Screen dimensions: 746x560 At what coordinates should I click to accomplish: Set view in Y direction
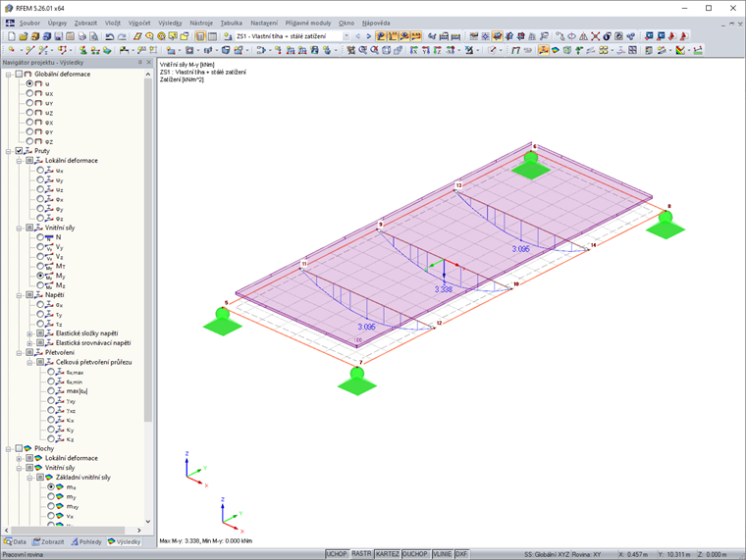point(426,50)
